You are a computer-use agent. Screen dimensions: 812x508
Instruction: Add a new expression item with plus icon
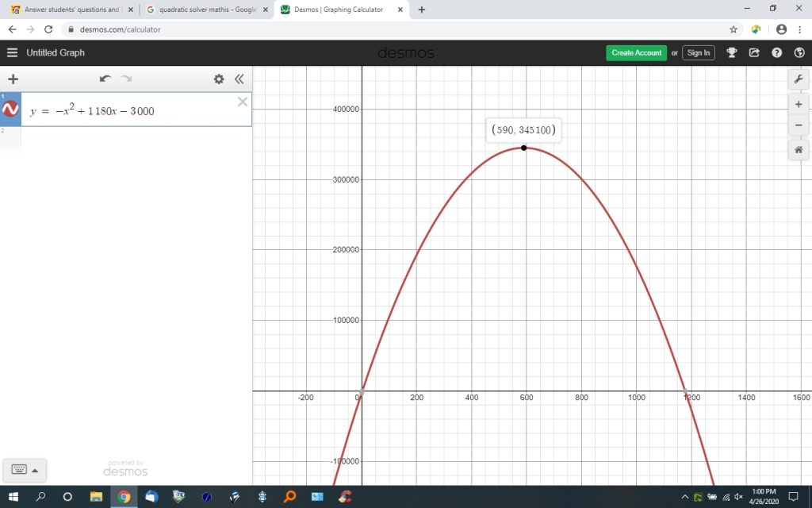[13, 79]
